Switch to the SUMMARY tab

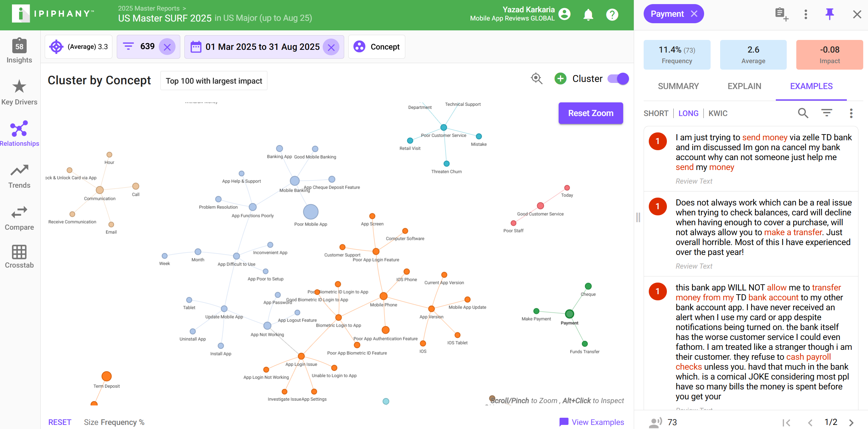(x=678, y=86)
